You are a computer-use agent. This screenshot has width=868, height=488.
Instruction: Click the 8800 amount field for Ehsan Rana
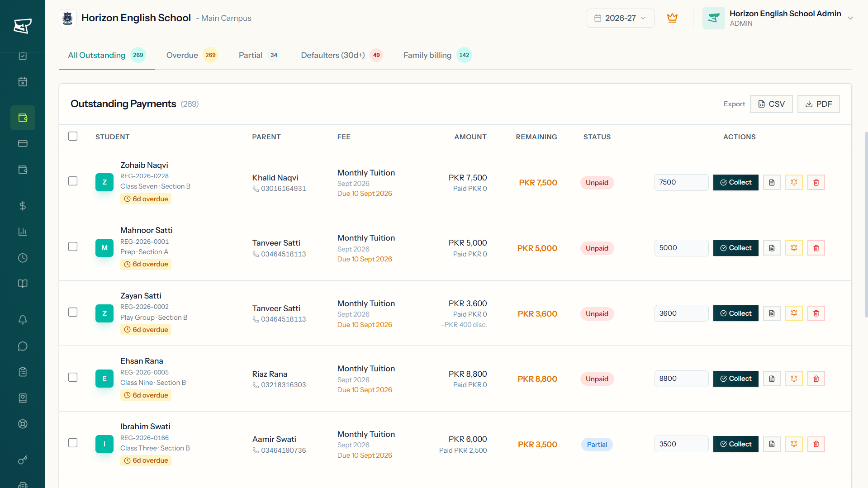pyautogui.click(x=681, y=379)
